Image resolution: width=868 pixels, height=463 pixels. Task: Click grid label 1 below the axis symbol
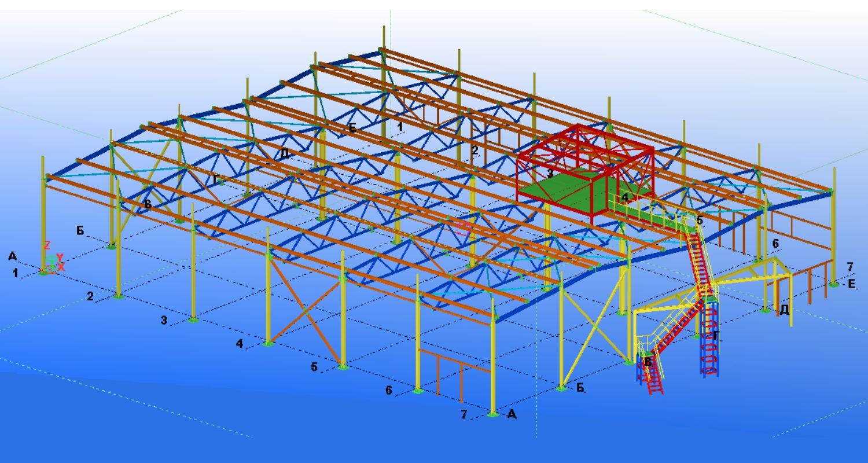click(16, 273)
